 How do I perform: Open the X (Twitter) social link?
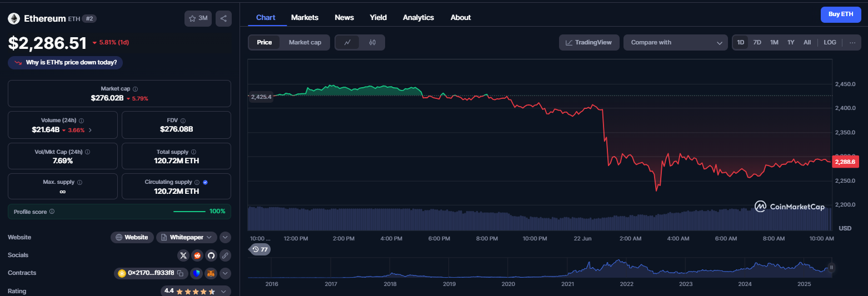pos(183,255)
